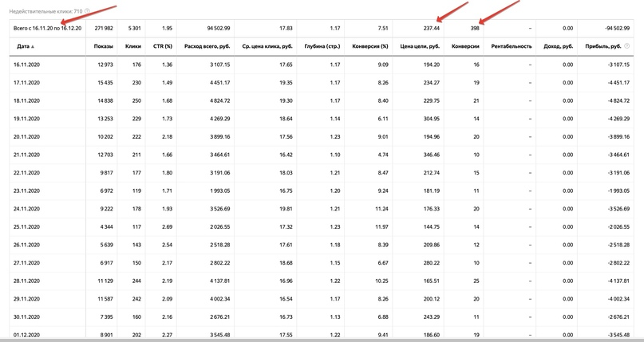Image resolution: width=644 pixels, height=342 pixels.
Task: Click the impressions value 4 344
Action: [106, 227]
